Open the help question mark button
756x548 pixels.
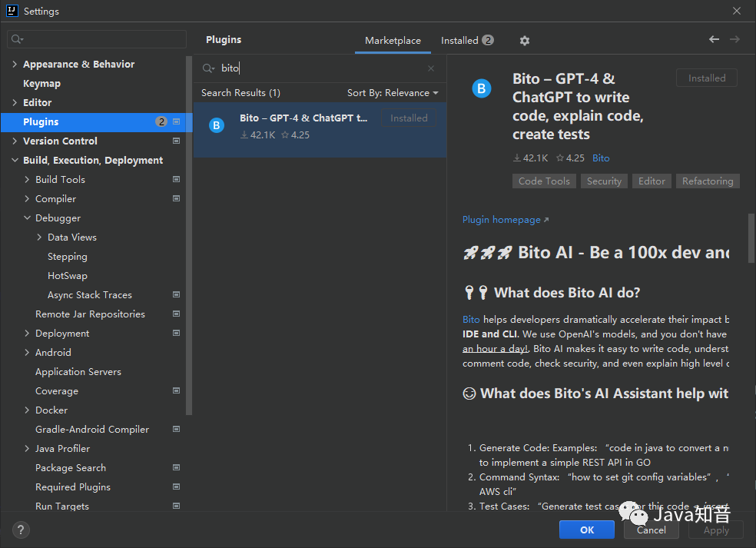(x=20, y=530)
